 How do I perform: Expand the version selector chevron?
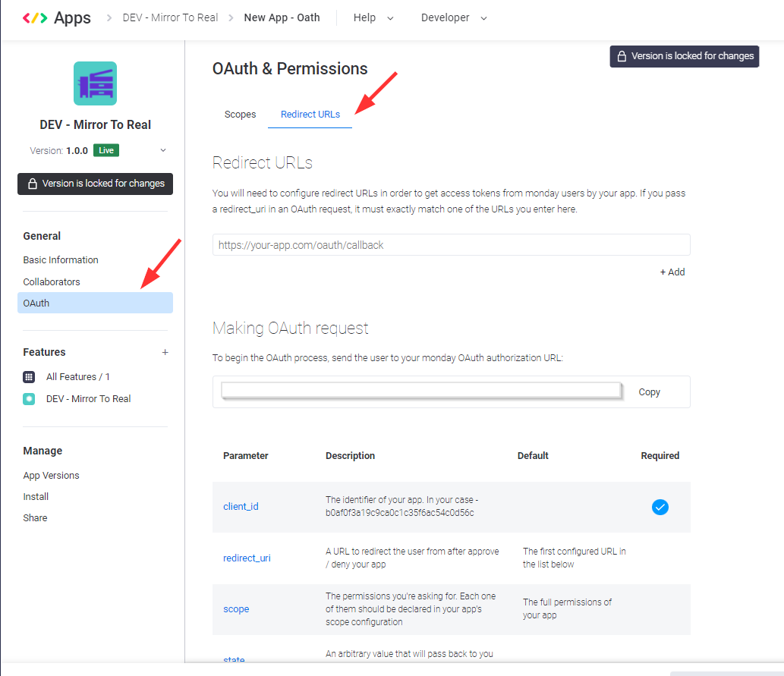pyautogui.click(x=163, y=150)
